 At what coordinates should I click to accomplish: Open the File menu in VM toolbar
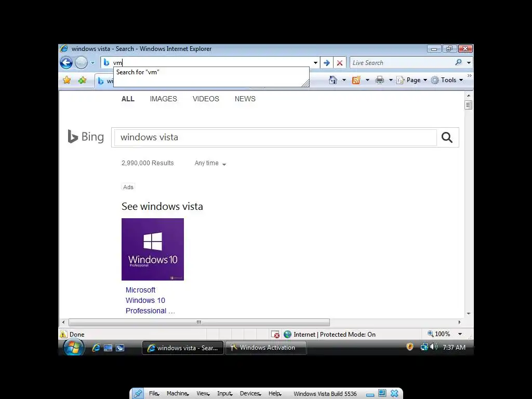[154, 394]
